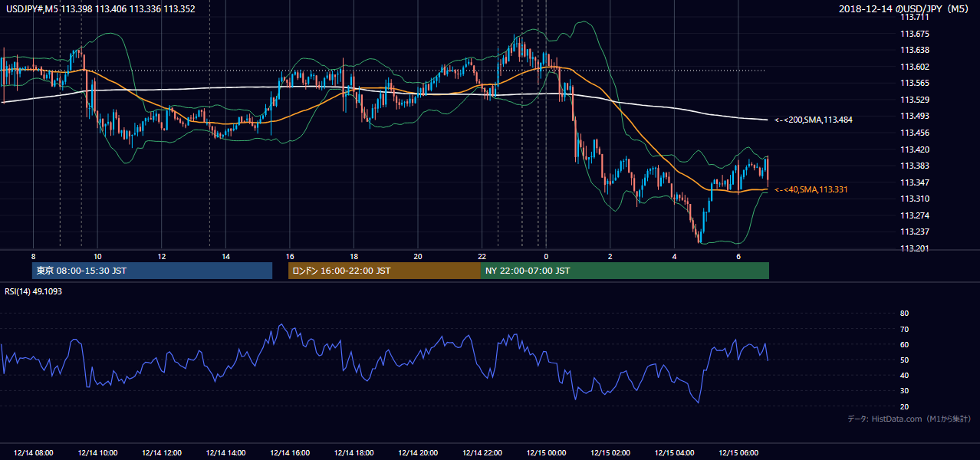
Task: Click RSI scale value 50
Action: [904, 360]
